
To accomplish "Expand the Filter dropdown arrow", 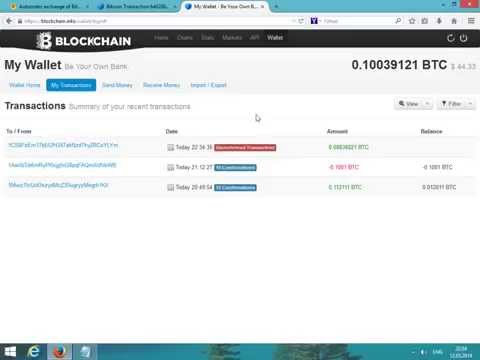I will point(470,104).
